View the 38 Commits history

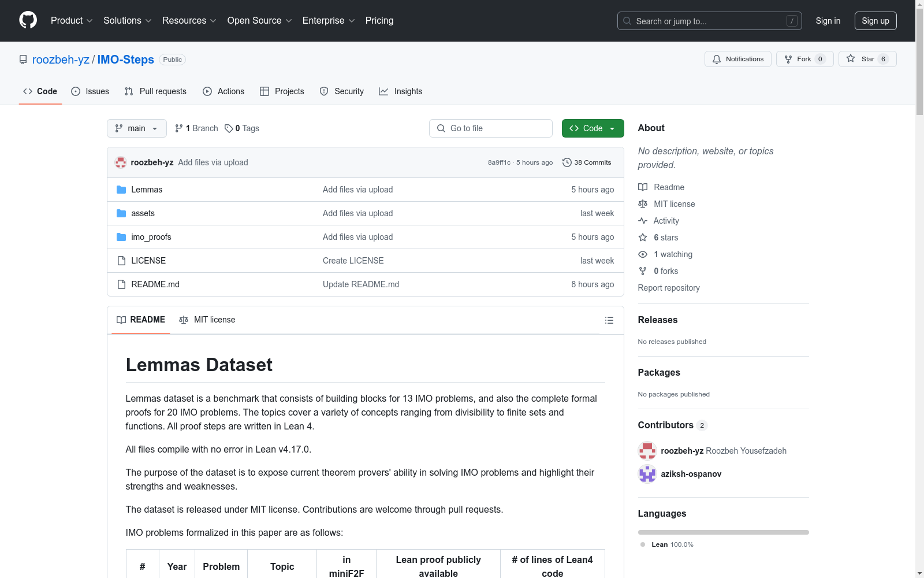(x=587, y=162)
